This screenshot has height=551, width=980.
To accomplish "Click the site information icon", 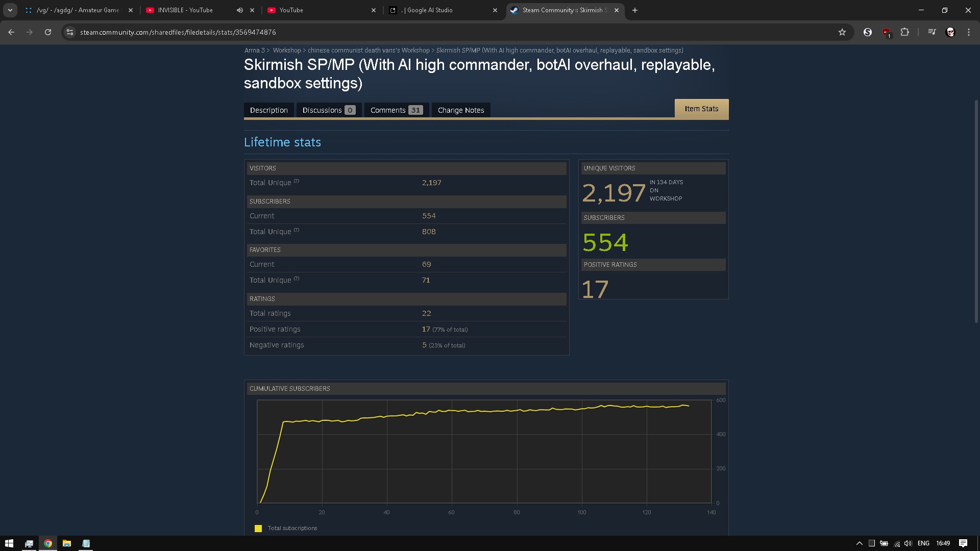I will (x=70, y=32).
